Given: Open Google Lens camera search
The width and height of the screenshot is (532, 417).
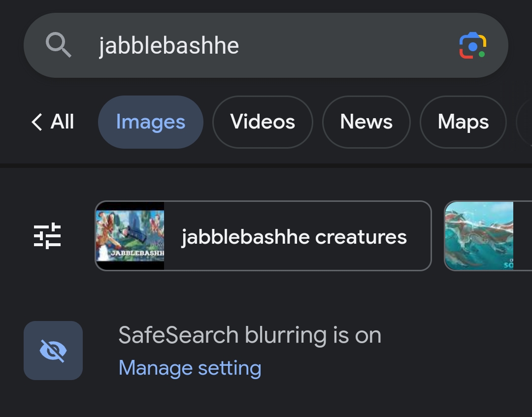Looking at the screenshot, I should point(472,46).
